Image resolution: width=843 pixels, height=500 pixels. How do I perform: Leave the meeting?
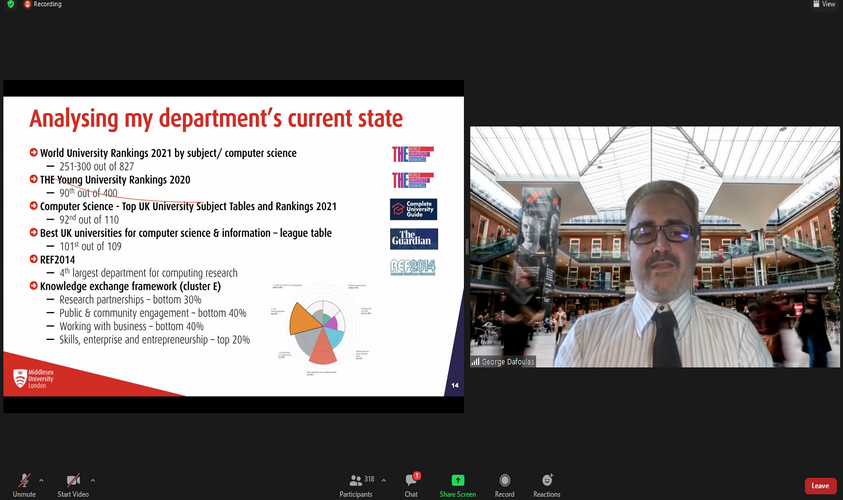click(x=819, y=485)
